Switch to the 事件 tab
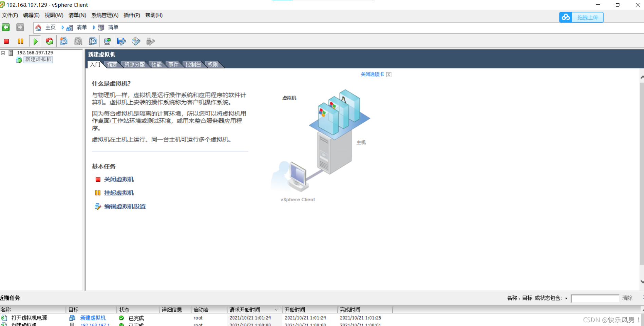 173,64
